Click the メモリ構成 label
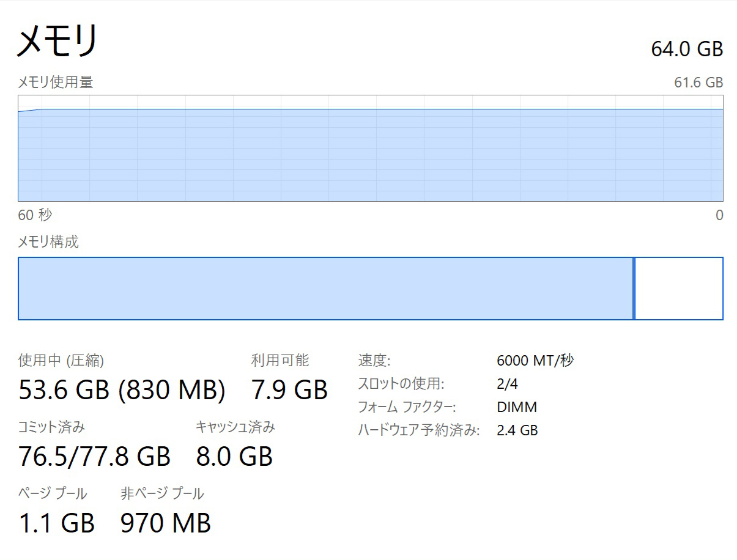This screenshot has width=737, height=560. [x=48, y=242]
